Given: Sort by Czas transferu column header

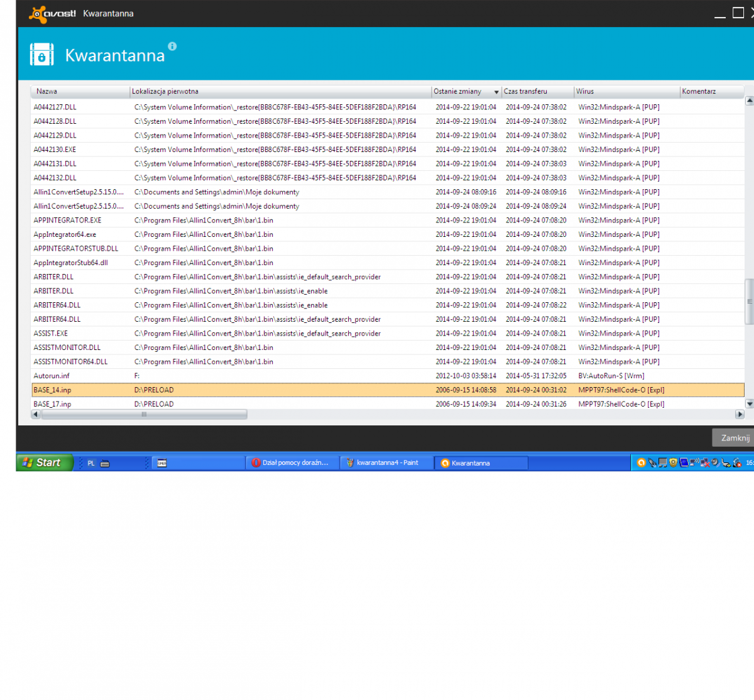Looking at the screenshot, I should click(538, 92).
